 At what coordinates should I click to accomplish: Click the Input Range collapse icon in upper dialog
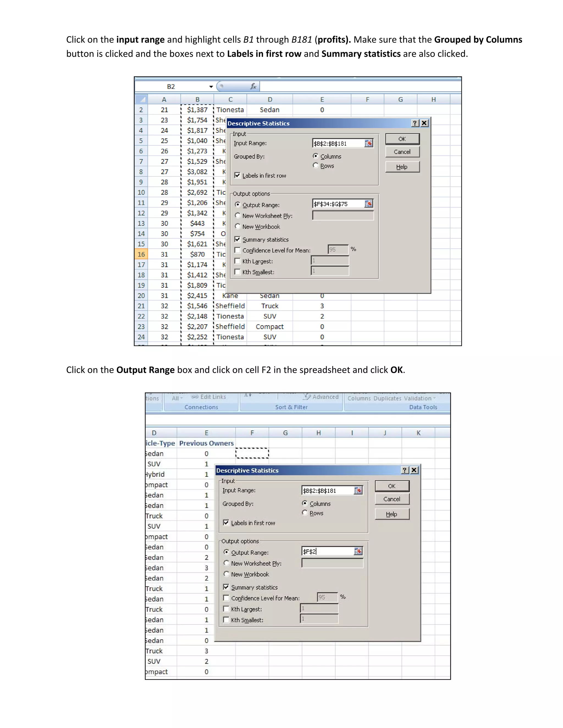pyautogui.click(x=369, y=143)
